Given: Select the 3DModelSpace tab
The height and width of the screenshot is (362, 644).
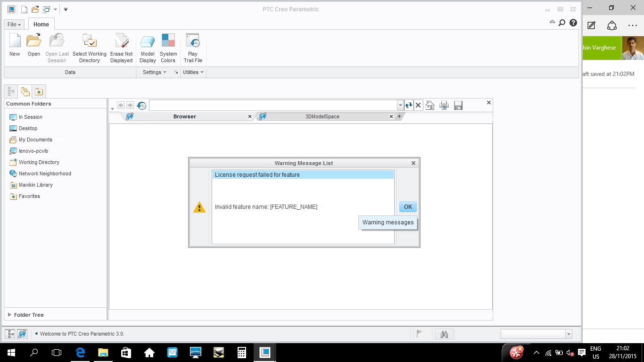Looking at the screenshot, I should tap(322, 116).
